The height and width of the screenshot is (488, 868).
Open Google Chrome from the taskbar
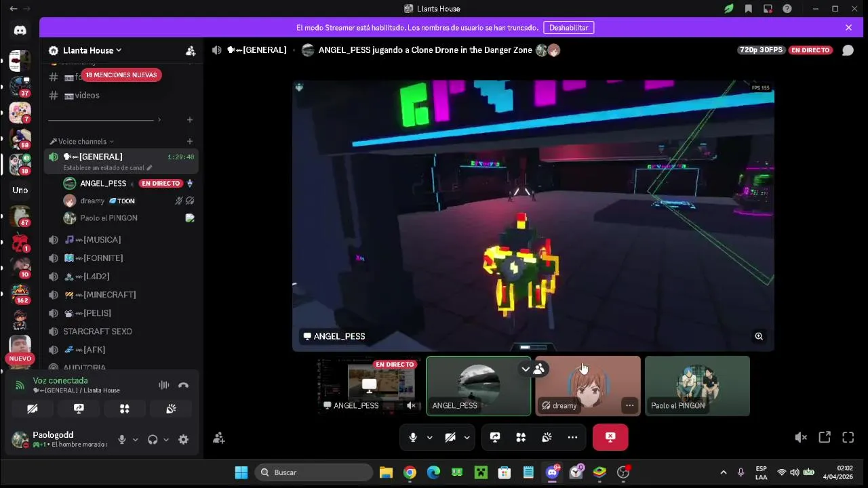click(410, 472)
